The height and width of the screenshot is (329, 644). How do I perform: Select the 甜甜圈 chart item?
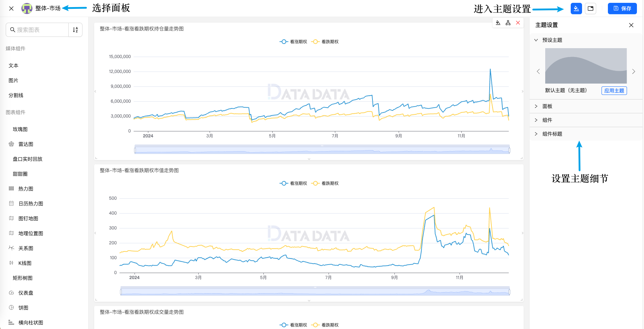click(20, 174)
